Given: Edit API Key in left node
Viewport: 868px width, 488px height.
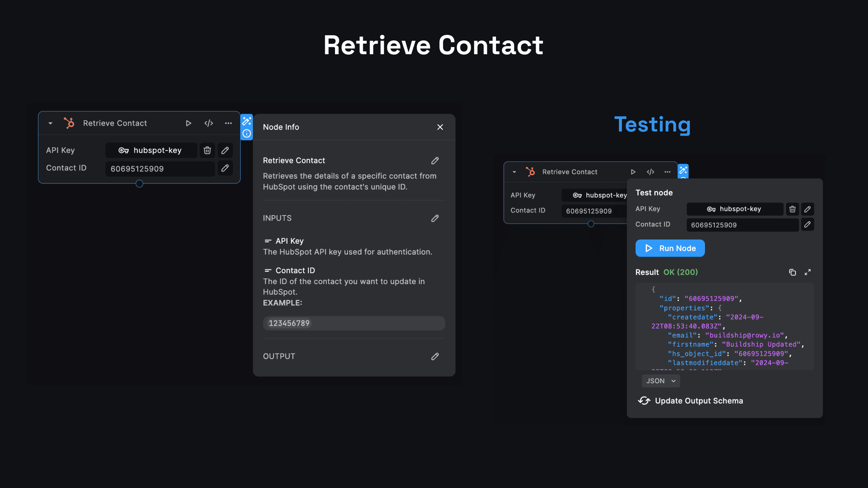Looking at the screenshot, I should point(225,150).
